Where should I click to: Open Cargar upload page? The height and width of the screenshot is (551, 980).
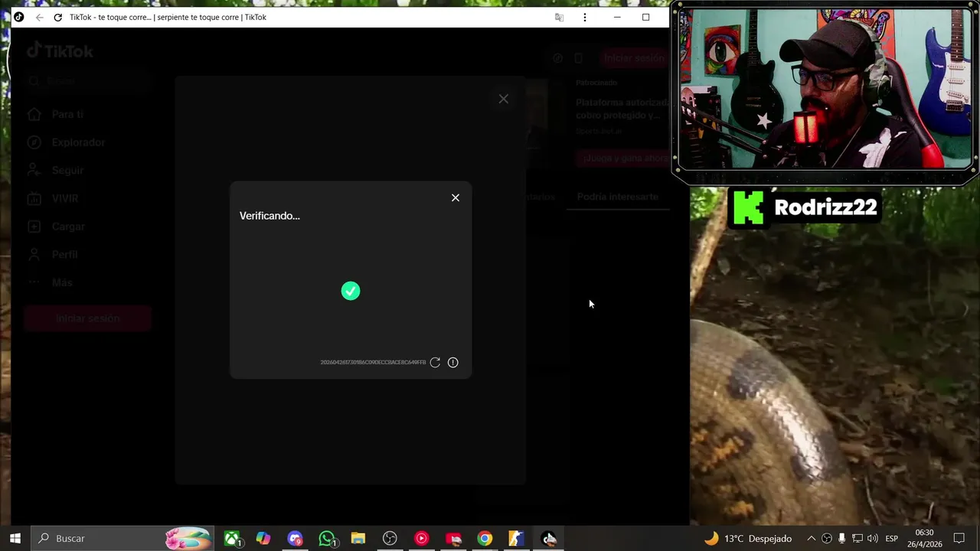tap(68, 227)
